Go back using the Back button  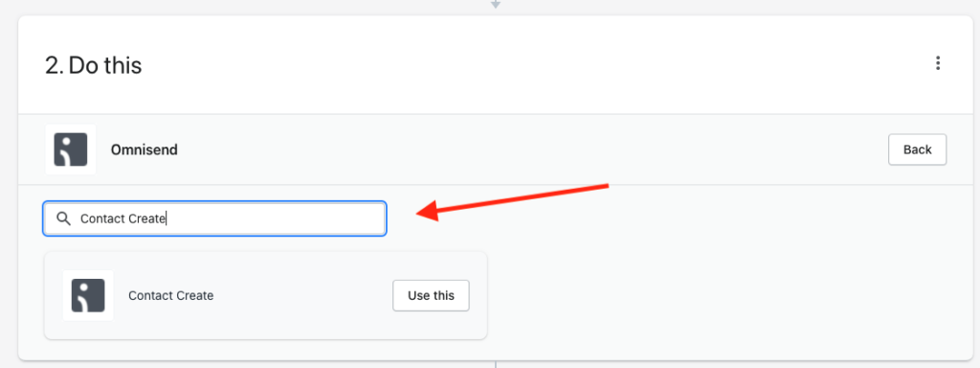click(x=917, y=149)
